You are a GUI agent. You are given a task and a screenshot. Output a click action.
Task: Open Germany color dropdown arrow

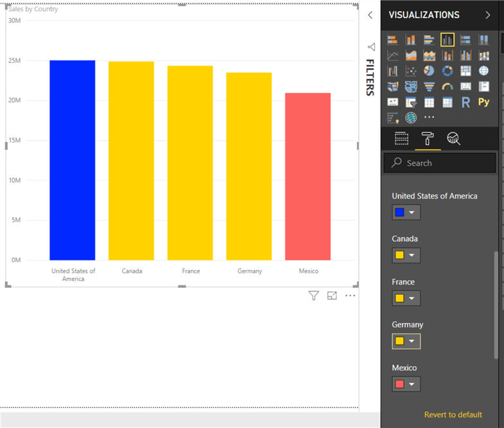411,341
